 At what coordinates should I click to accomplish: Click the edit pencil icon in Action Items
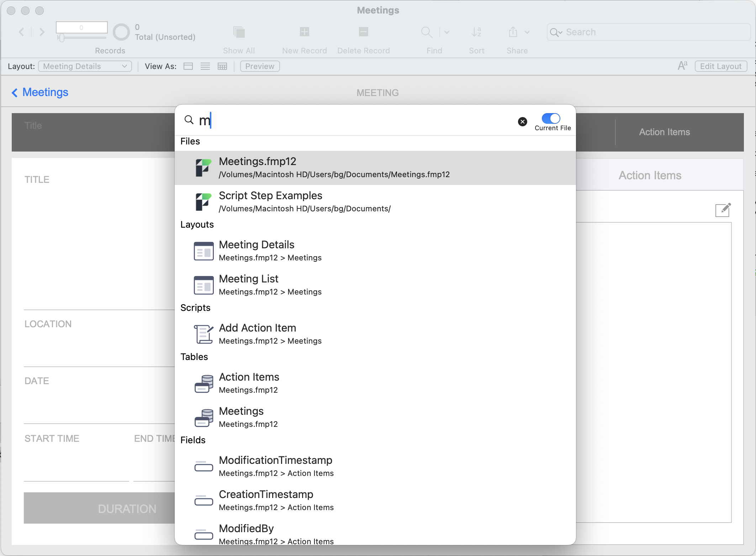point(723,210)
